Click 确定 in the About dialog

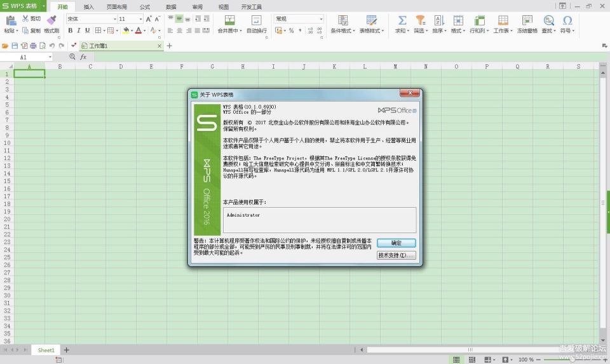pos(396,243)
